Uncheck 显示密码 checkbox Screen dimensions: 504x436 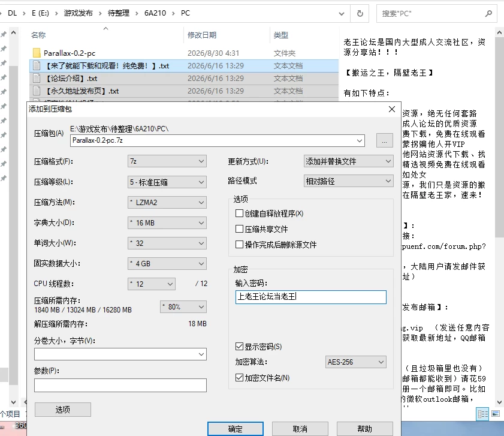(239, 346)
